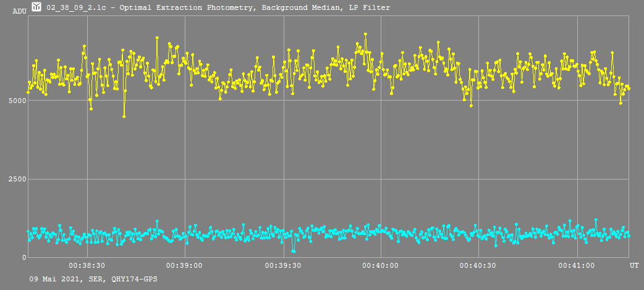Pick the last yellow data point at right edge
This screenshot has height=290, width=644.
[629, 88]
